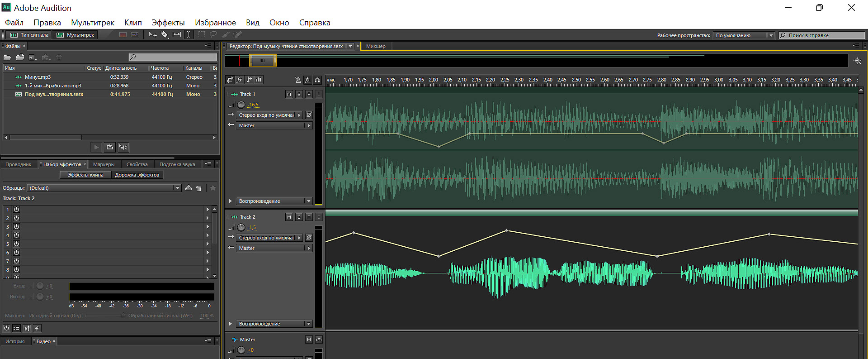868x359 pixels.
Task: Select the Move tool in the toolbar
Action: [153, 35]
